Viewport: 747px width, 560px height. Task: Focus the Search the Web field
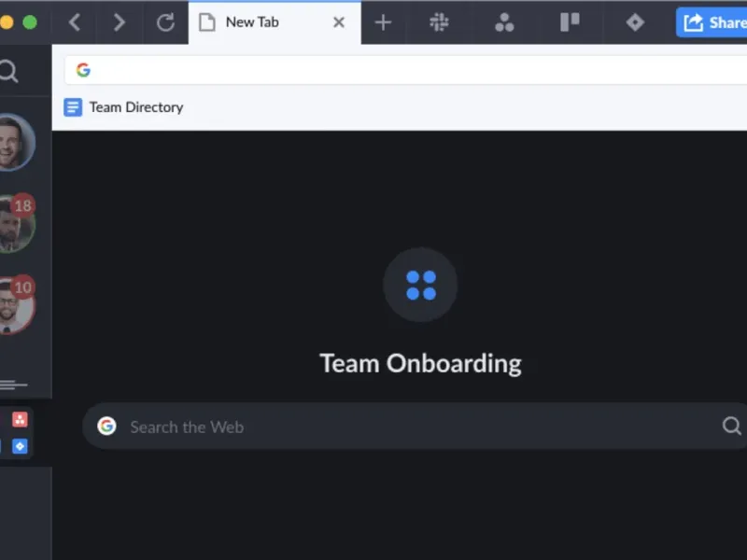point(415,427)
